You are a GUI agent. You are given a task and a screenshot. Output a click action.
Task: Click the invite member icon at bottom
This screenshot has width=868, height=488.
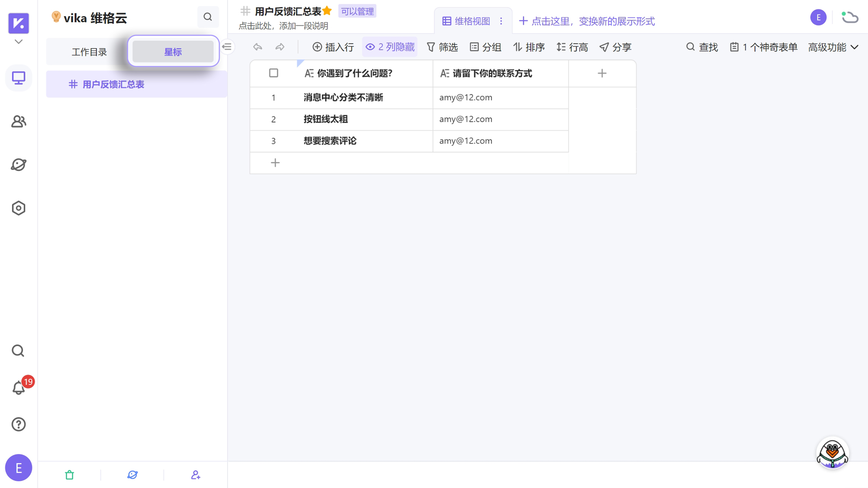(x=196, y=475)
